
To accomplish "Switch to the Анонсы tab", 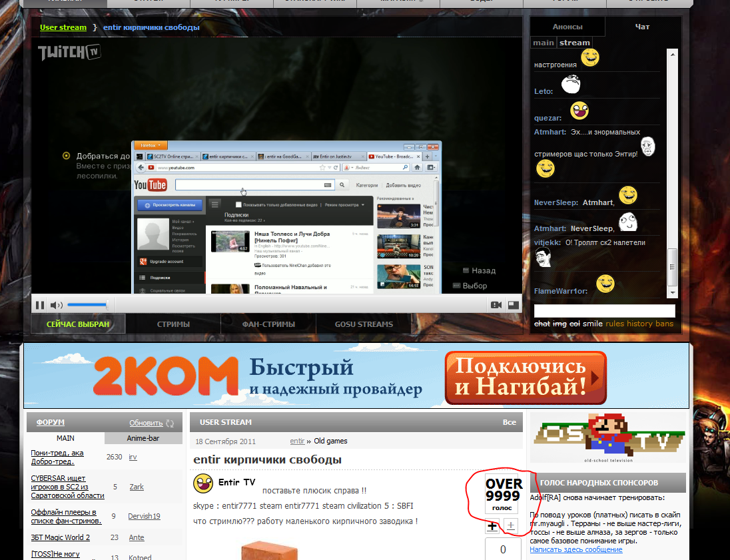I will 567,27.
